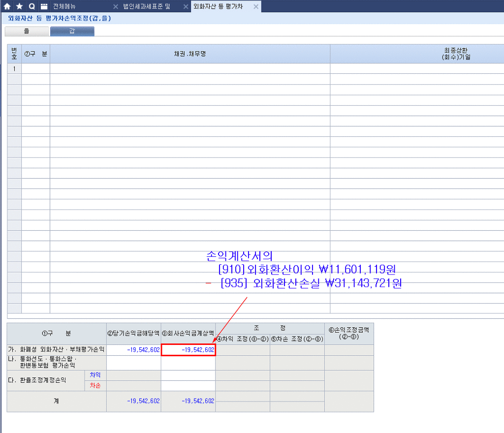Click the 채권.채무명 column header
This screenshot has height=433, width=504.
pos(190,54)
